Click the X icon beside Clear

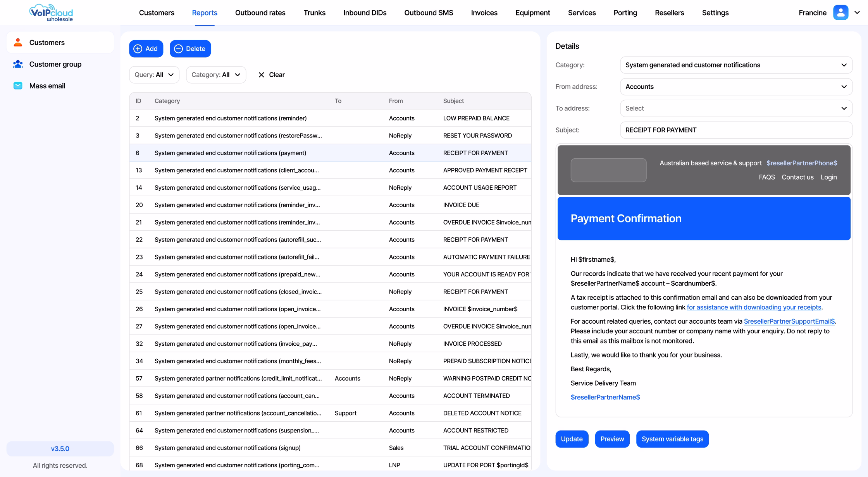click(262, 75)
